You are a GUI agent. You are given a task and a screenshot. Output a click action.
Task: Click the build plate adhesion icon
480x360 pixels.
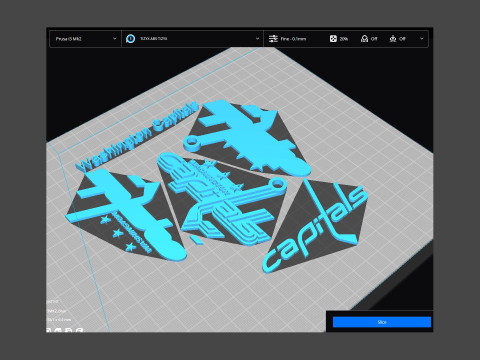pyautogui.click(x=393, y=39)
